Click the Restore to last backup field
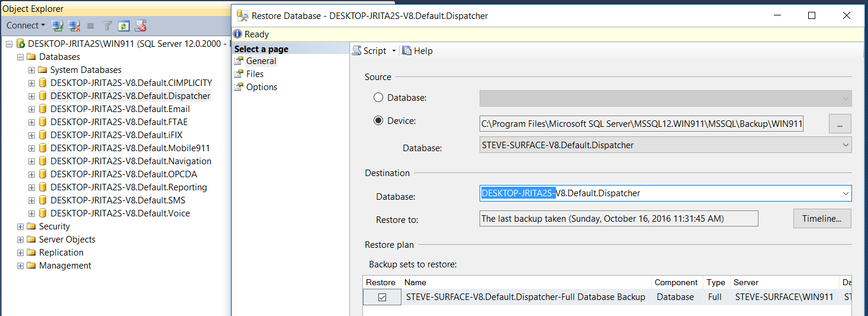Image resolution: width=868 pixels, height=316 pixels. (619, 218)
